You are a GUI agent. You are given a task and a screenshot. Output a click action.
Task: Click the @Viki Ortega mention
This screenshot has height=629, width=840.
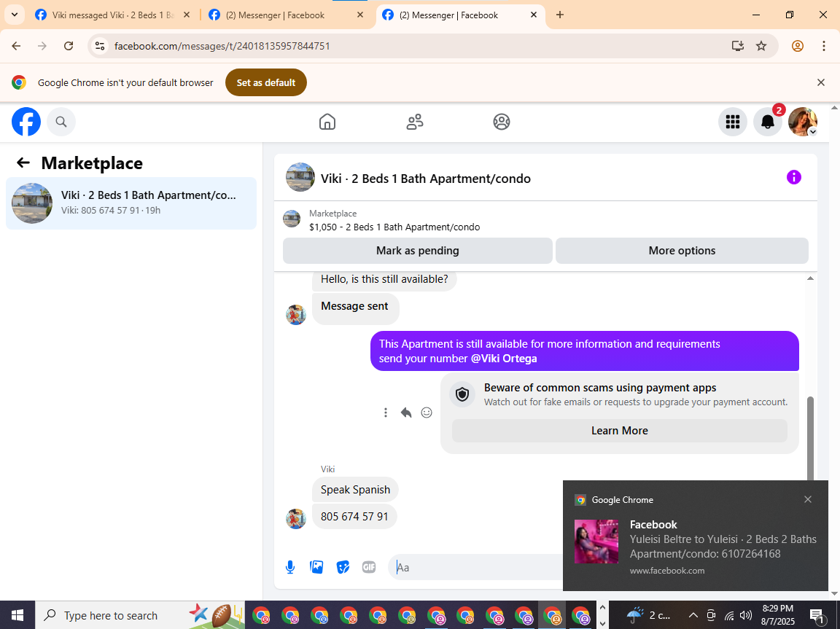(504, 359)
